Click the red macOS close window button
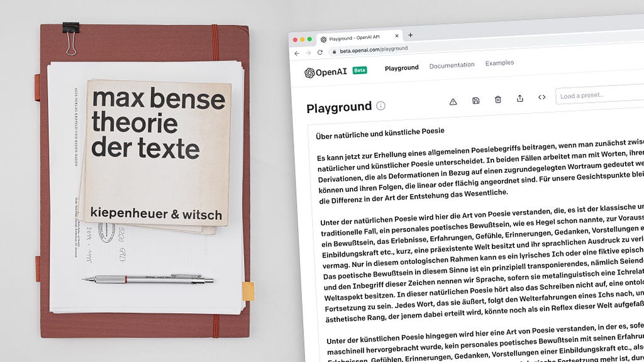 tap(295, 40)
